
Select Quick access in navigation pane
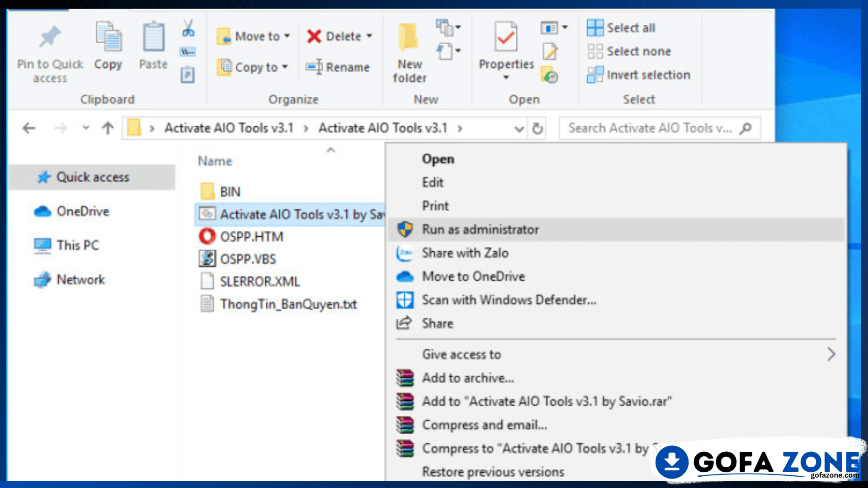(x=92, y=177)
